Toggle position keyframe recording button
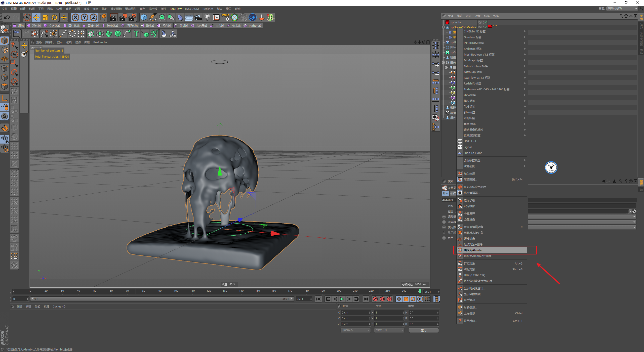 [x=399, y=299]
